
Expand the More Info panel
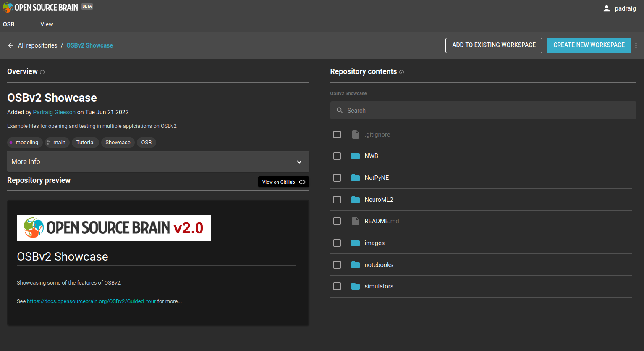point(158,161)
